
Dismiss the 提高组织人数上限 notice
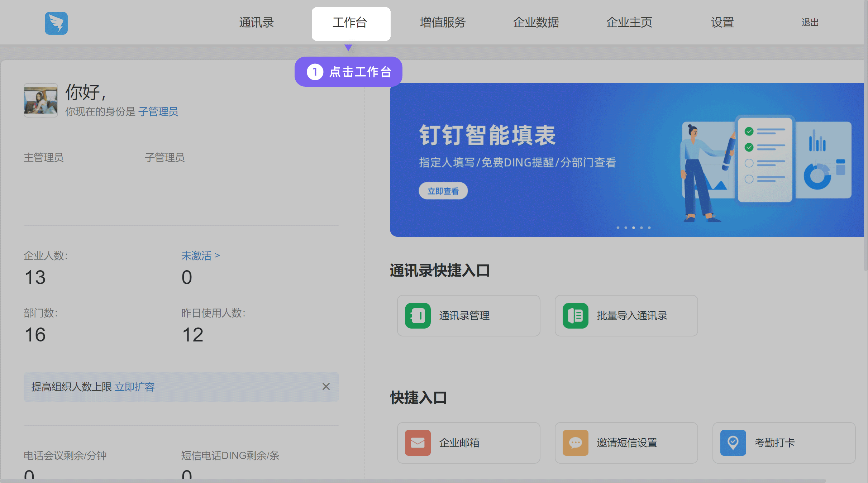(x=326, y=387)
